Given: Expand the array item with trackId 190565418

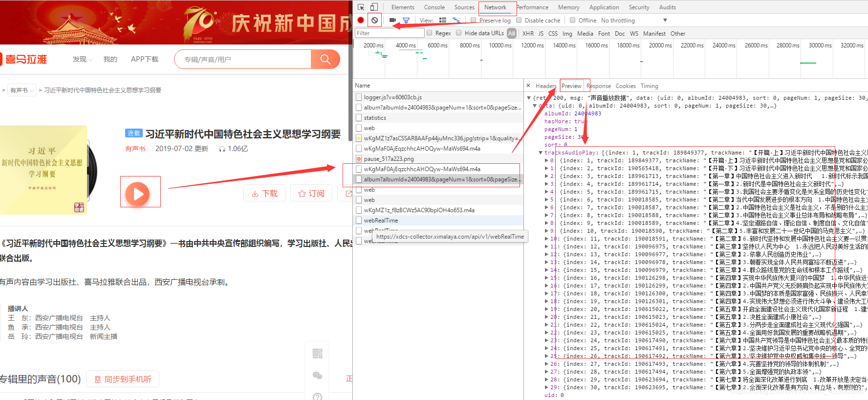Looking at the screenshot, I should [546, 168].
